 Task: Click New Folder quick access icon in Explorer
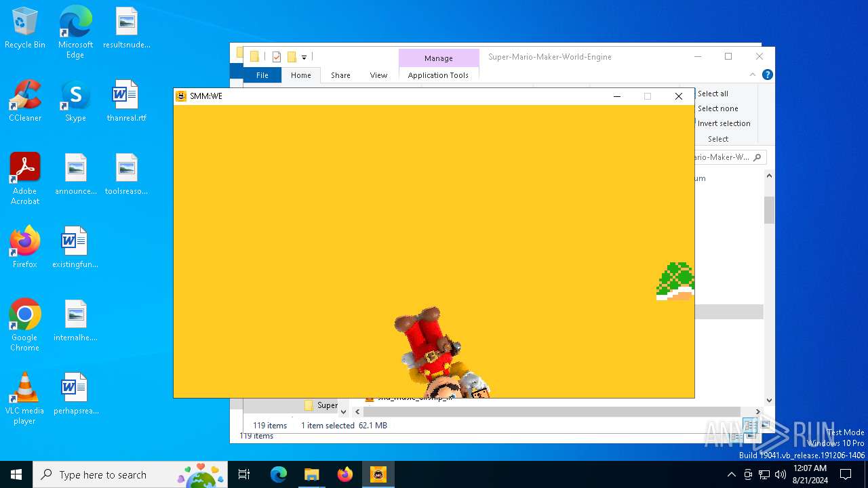point(292,57)
